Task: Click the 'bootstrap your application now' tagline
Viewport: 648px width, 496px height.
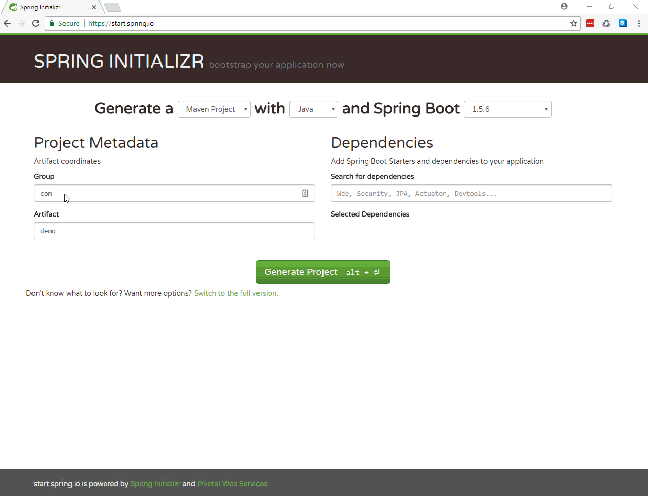Action: coord(276,65)
